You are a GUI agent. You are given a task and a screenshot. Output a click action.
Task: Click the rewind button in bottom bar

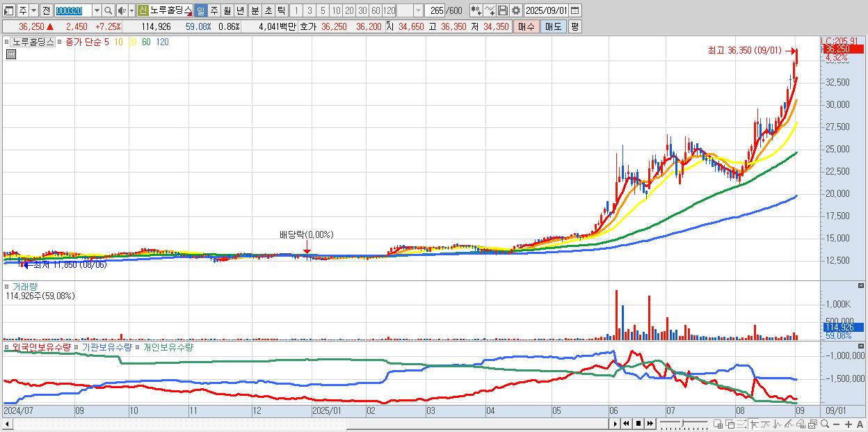click(x=626, y=424)
